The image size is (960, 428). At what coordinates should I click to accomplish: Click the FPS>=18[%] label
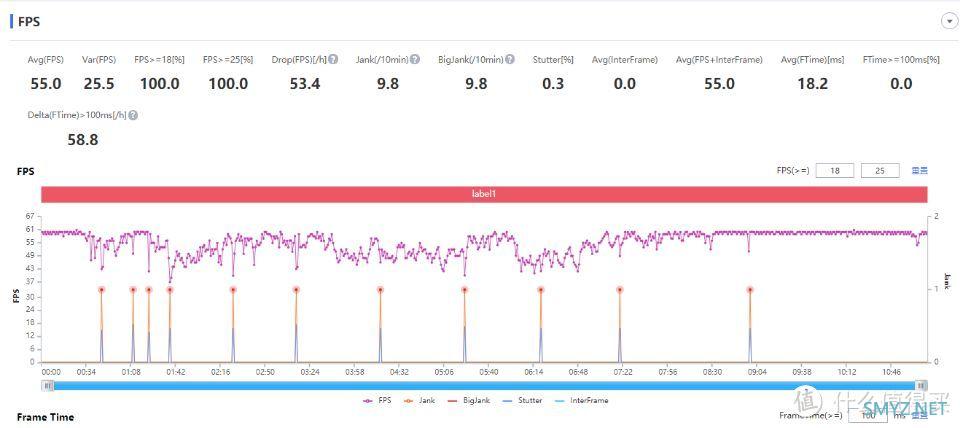point(160,59)
